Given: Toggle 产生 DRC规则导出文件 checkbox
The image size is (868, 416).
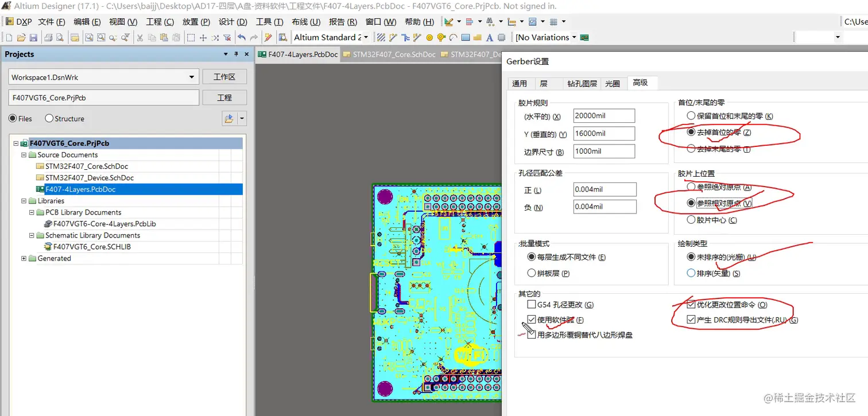Looking at the screenshot, I should click(x=691, y=320).
